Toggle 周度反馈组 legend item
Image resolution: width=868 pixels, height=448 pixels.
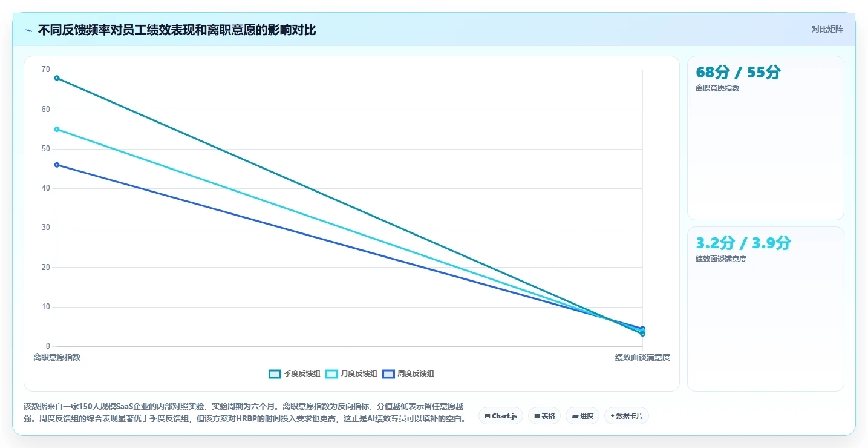coord(408,374)
